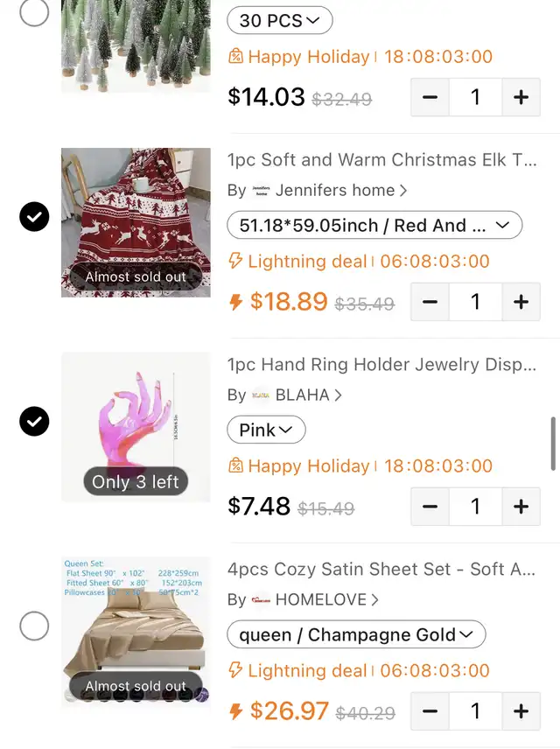Add one more Satin Sheet Set
The width and height of the screenshot is (560, 749).
click(x=521, y=711)
